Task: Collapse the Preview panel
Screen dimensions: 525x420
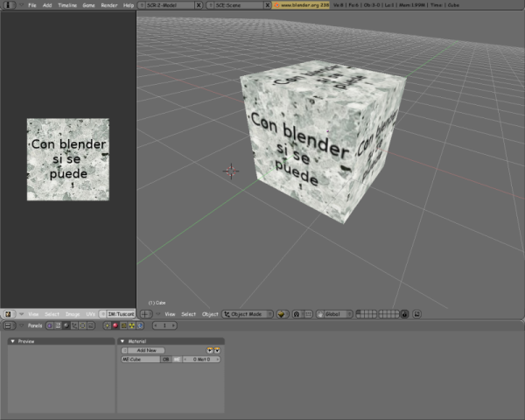Action: (x=13, y=341)
